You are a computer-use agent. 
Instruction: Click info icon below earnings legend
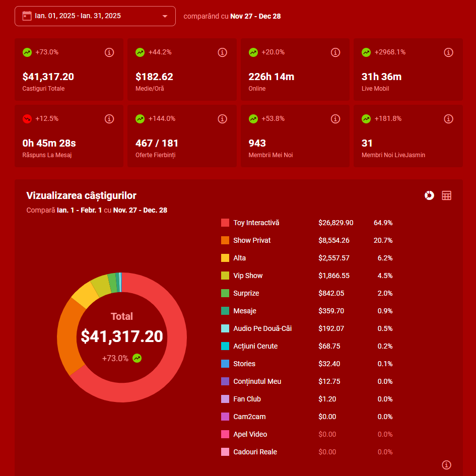[x=446, y=464]
